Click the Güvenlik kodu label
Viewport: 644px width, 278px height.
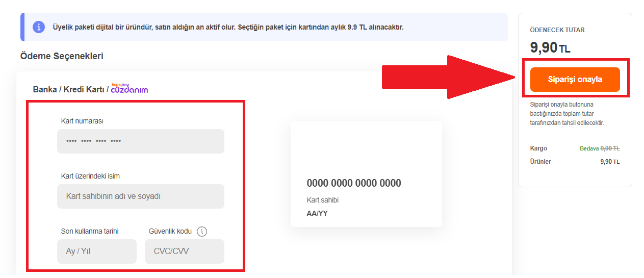(170, 231)
